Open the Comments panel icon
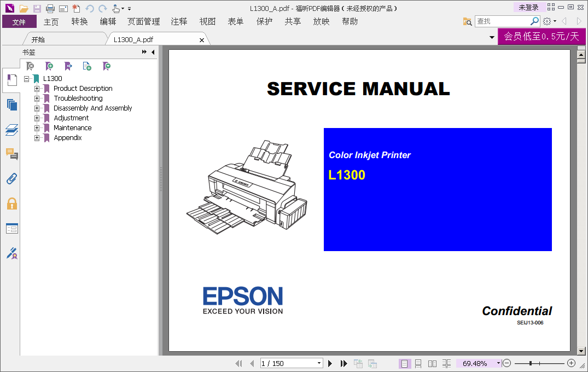The image size is (588, 372). point(12,154)
